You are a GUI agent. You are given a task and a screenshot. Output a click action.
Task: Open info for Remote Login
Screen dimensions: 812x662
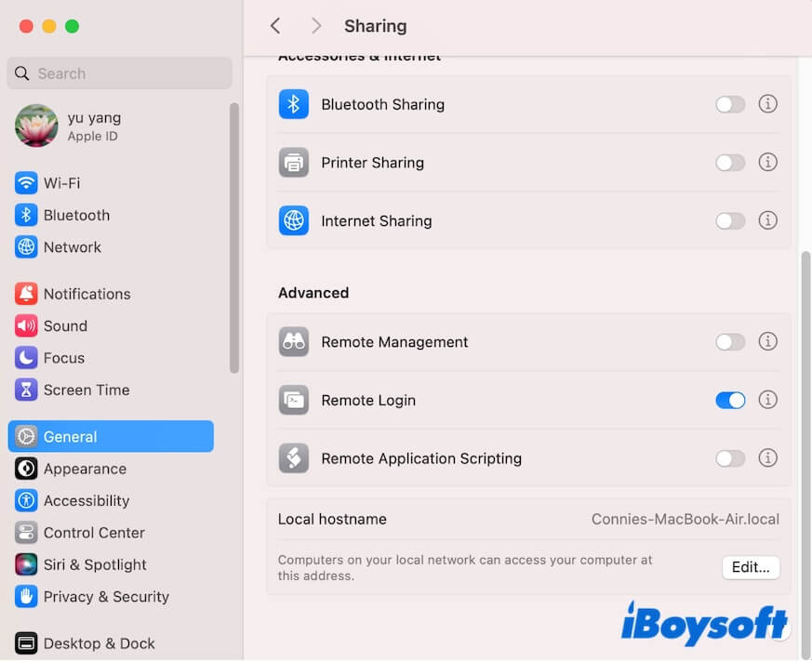pyautogui.click(x=767, y=400)
